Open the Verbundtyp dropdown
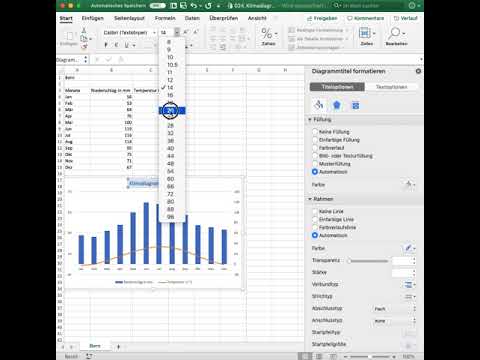This screenshot has width=480, height=360. (x=410, y=284)
